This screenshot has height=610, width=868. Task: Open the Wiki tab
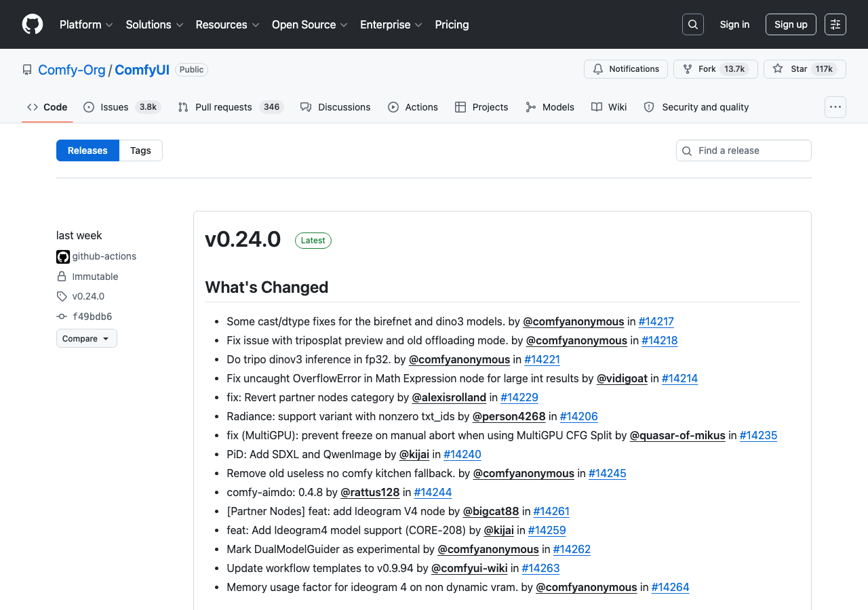point(609,107)
